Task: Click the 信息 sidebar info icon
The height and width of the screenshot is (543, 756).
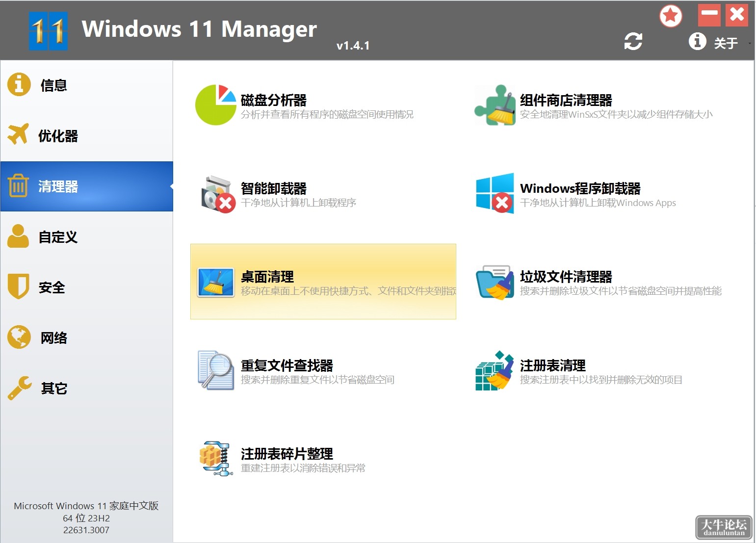Action: click(x=19, y=84)
